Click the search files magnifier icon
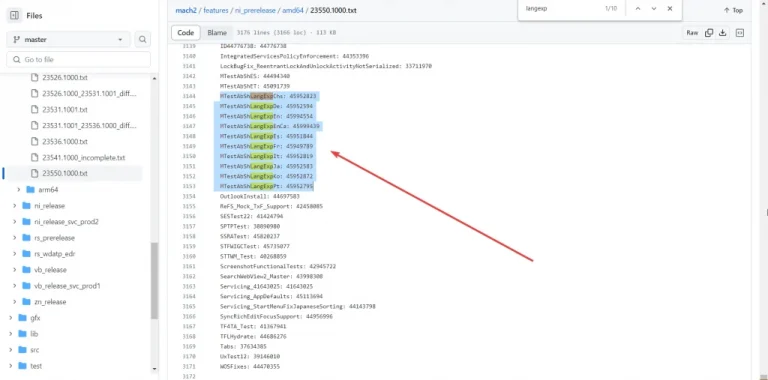This screenshot has width=768, height=380. pyautogui.click(x=143, y=40)
